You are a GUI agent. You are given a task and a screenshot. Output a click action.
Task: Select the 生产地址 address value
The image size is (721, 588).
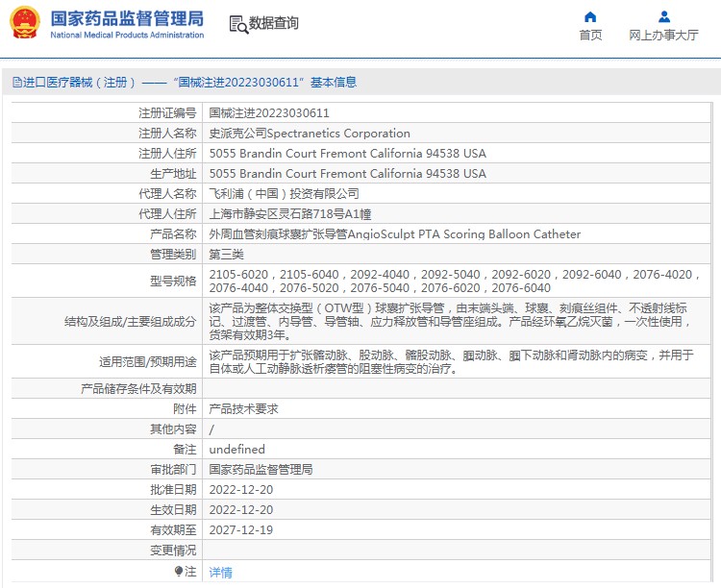pos(348,173)
